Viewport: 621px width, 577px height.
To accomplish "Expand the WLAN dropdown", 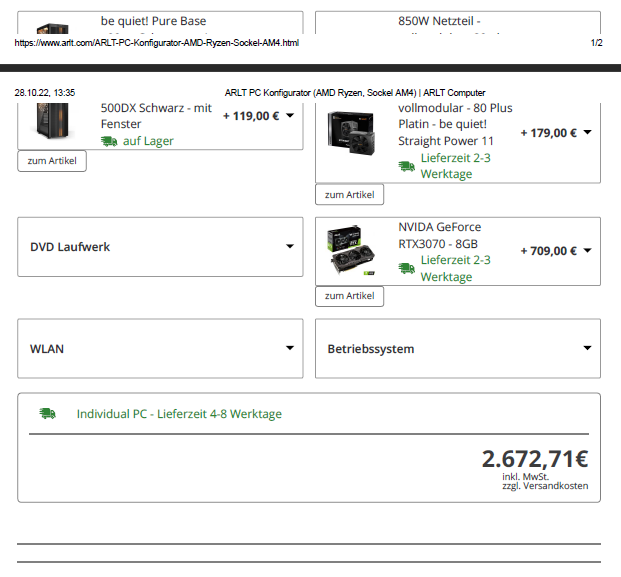I will pos(160,348).
